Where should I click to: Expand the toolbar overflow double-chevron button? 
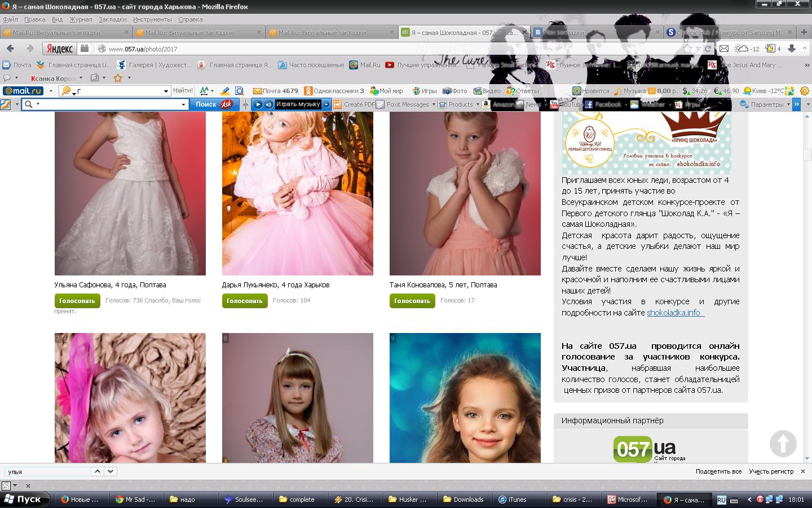click(796, 104)
